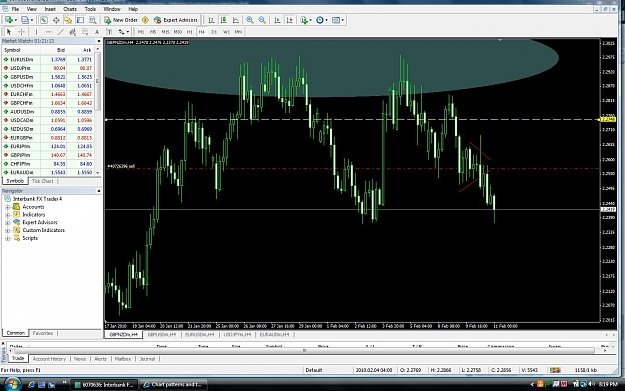625x391 pixels.
Task: Open the Charts menu
Action: [70, 9]
